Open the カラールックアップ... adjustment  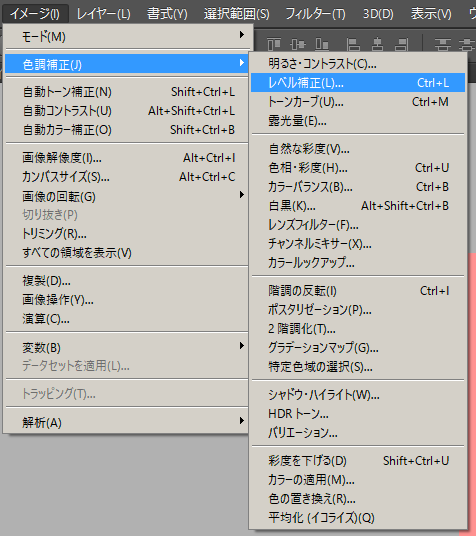[358, 263]
